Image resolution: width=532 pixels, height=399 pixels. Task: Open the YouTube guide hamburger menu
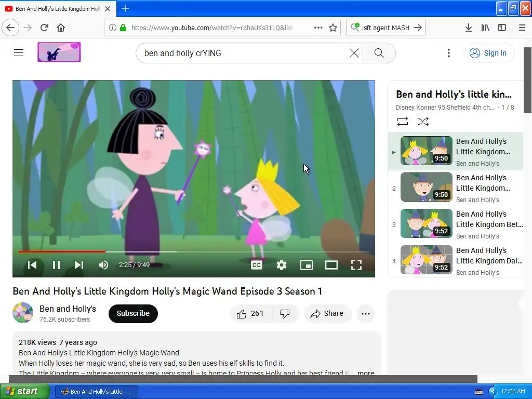(x=19, y=52)
